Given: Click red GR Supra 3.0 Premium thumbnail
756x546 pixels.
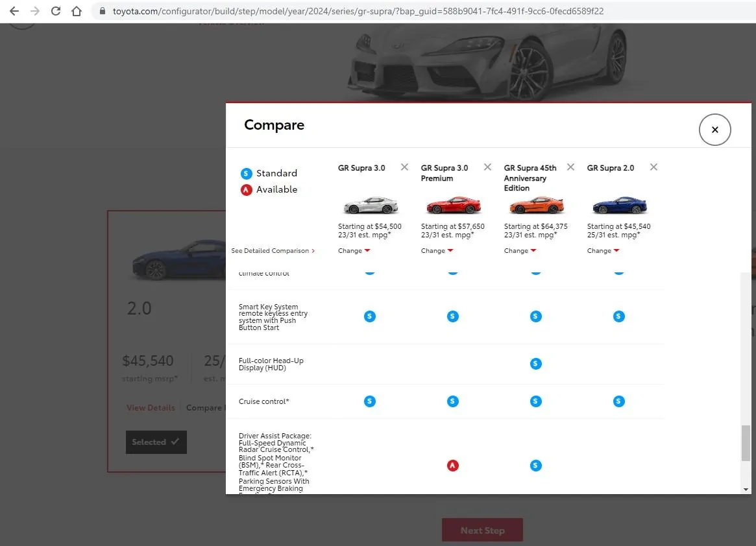Looking at the screenshot, I should (x=453, y=206).
